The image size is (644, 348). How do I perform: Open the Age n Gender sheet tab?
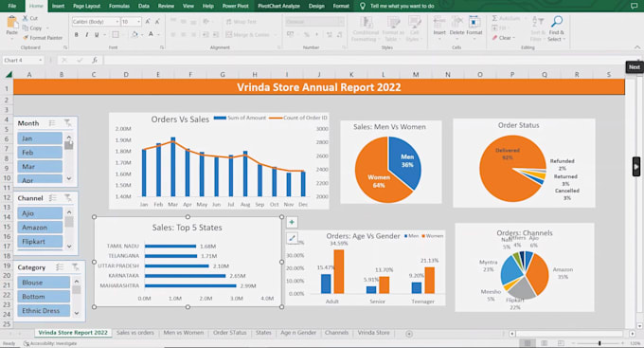pyautogui.click(x=298, y=333)
